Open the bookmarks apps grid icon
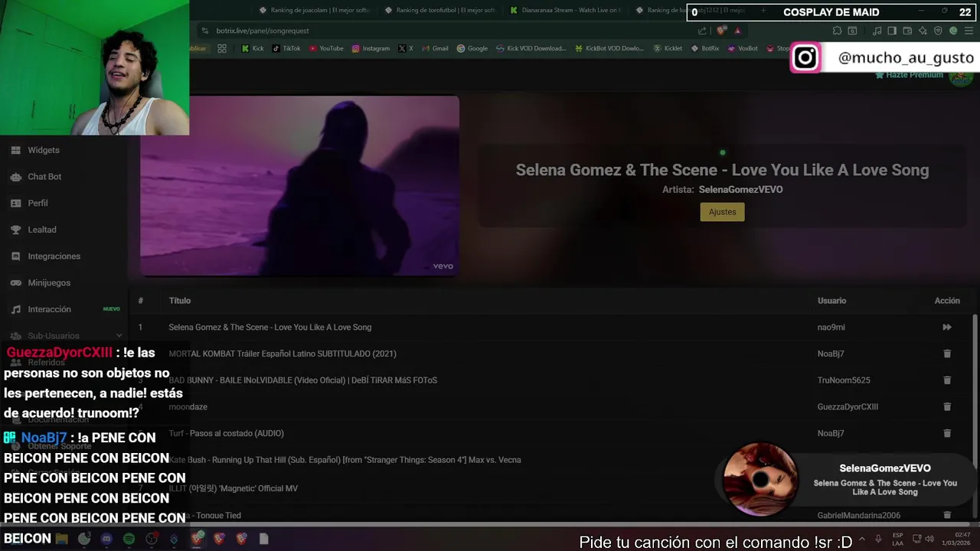Screen dimensions: 980x551 coord(222,48)
